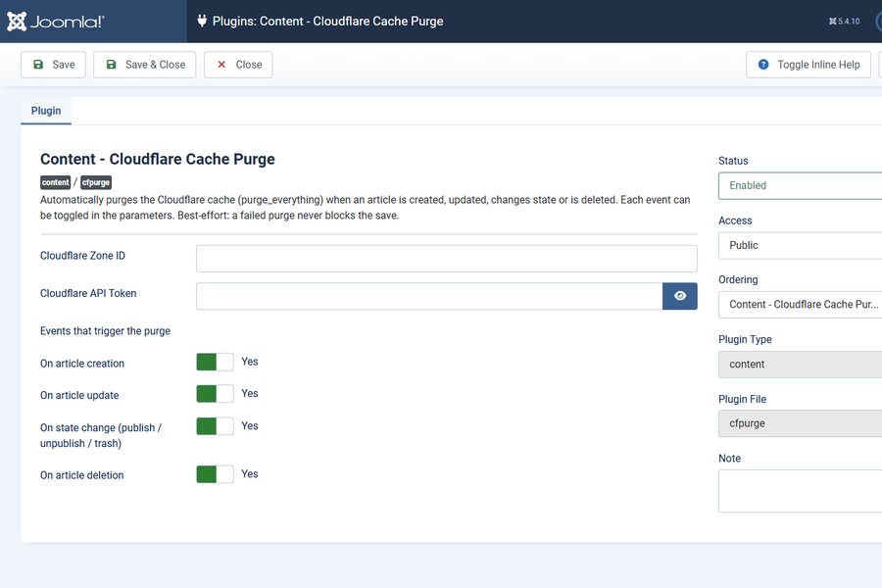Click the Save button
The image size is (882, 588).
(x=54, y=65)
